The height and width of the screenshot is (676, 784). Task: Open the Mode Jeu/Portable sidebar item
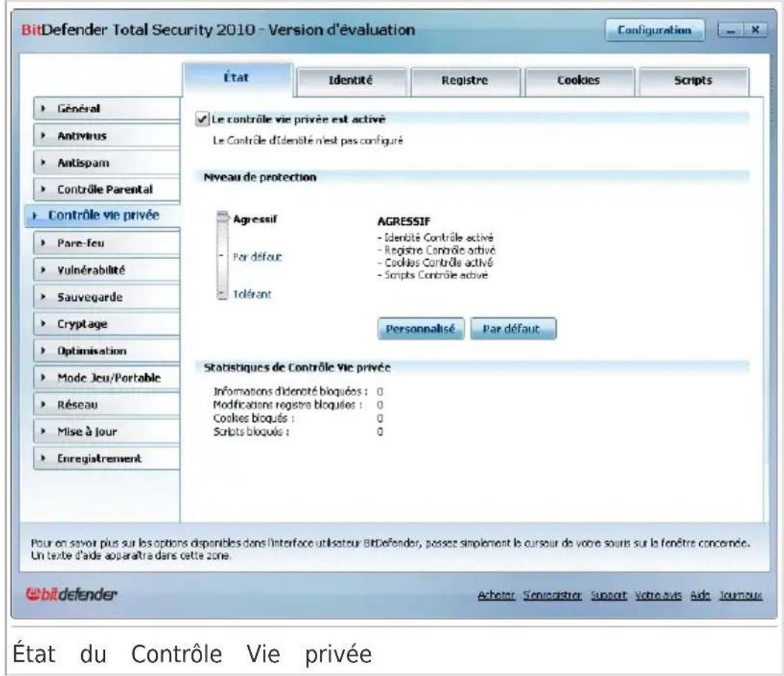click(106, 378)
